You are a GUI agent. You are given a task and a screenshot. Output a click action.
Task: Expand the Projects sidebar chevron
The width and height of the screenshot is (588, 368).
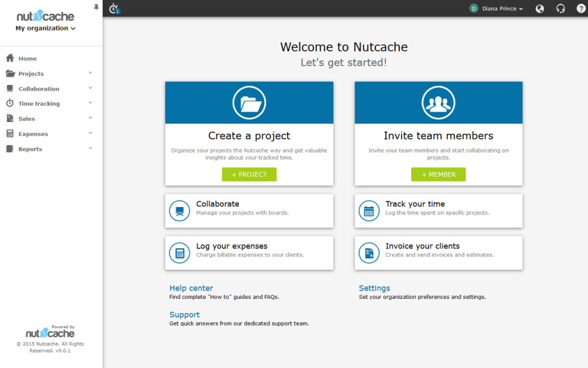pyautogui.click(x=91, y=73)
